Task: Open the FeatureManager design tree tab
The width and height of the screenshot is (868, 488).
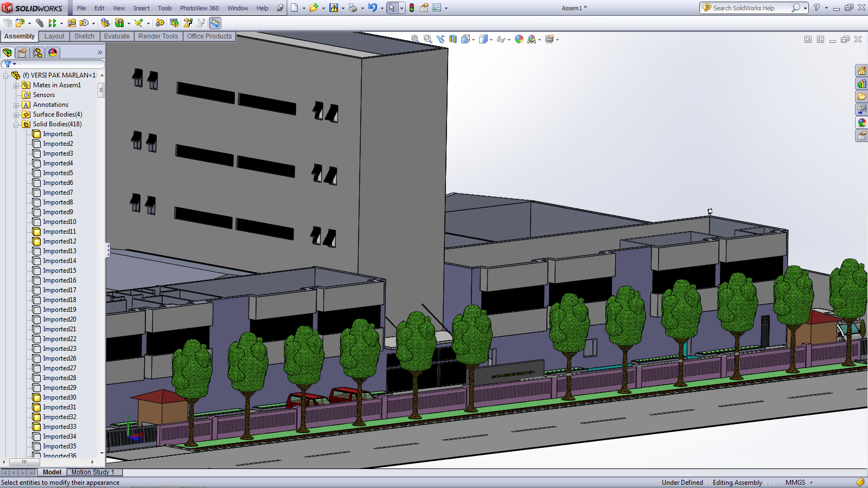Action: (x=7, y=53)
